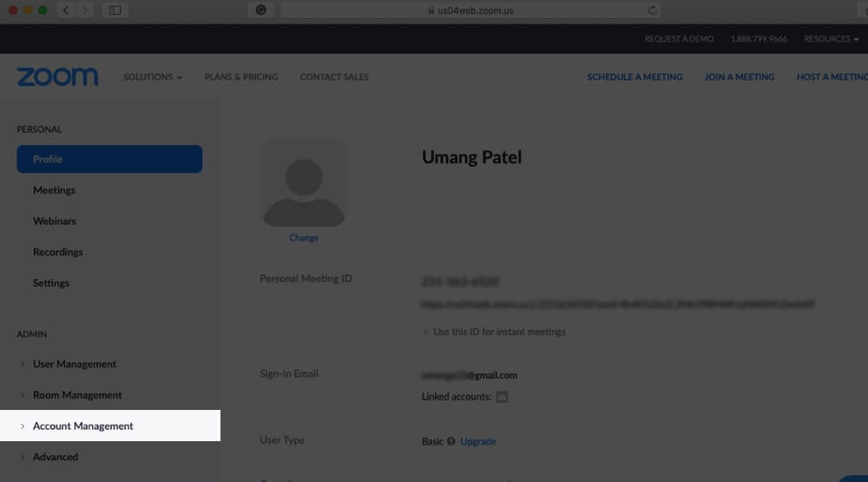The width and height of the screenshot is (868, 482).
Task: Open Contact Sales
Action: pyautogui.click(x=334, y=77)
